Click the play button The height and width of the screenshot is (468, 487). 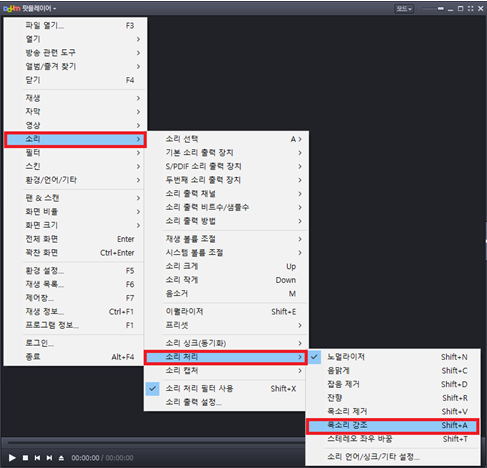12,458
